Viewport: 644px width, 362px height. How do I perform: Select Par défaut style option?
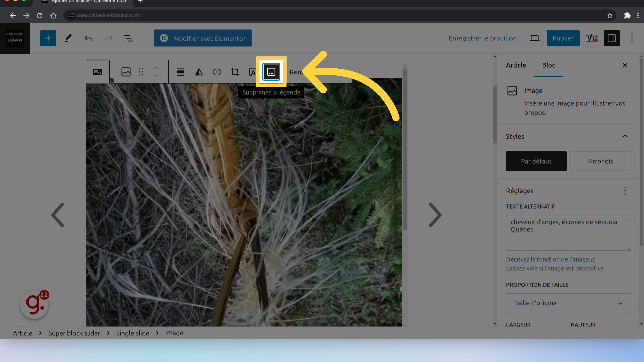[x=536, y=161]
